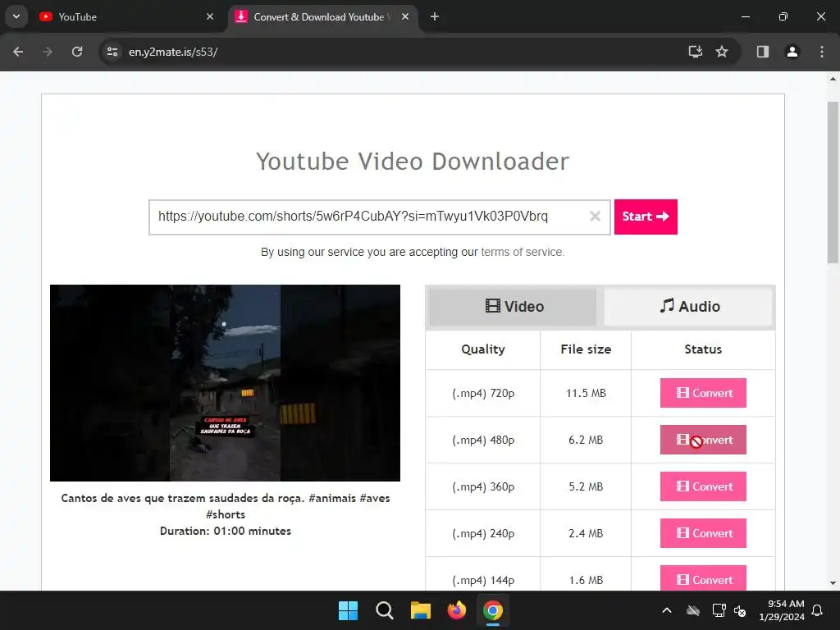Open Windows Search from taskbar

tap(385, 610)
